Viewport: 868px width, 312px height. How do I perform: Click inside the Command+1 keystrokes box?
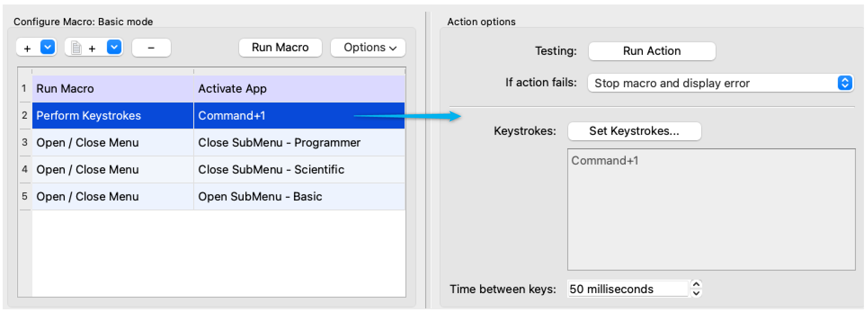point(711,209)
